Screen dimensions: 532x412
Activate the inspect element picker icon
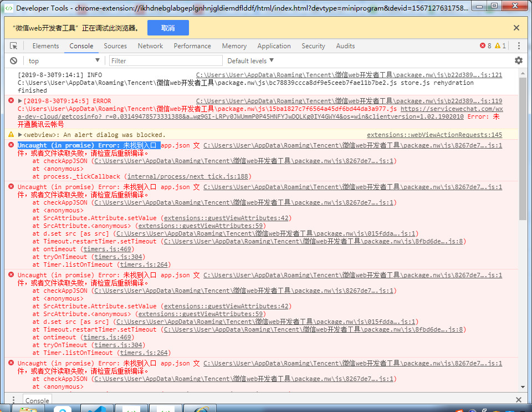pos(13,46)
